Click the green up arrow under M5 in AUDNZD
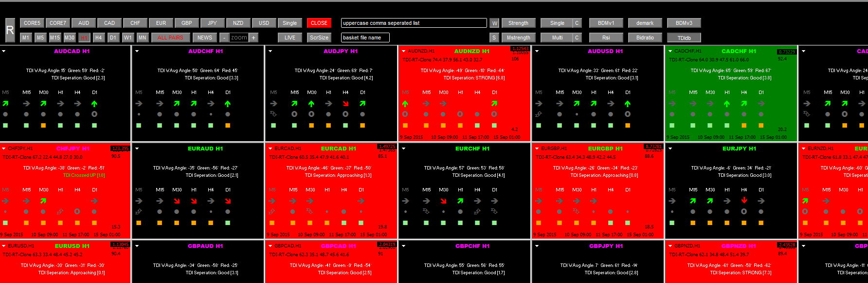The image size is (868, 283). click(405, 104)
